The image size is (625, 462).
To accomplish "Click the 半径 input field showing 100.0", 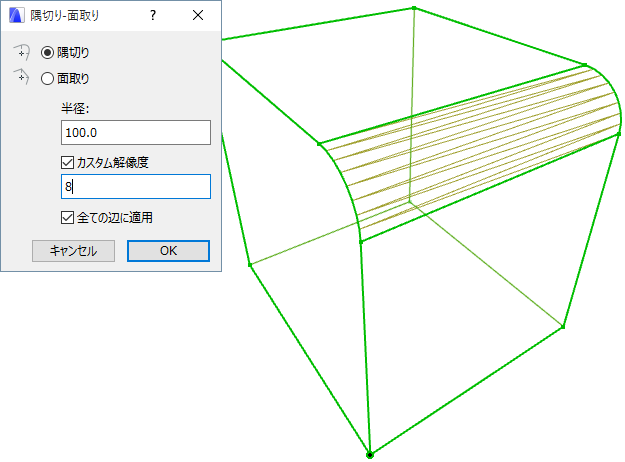I will (136, 132).
